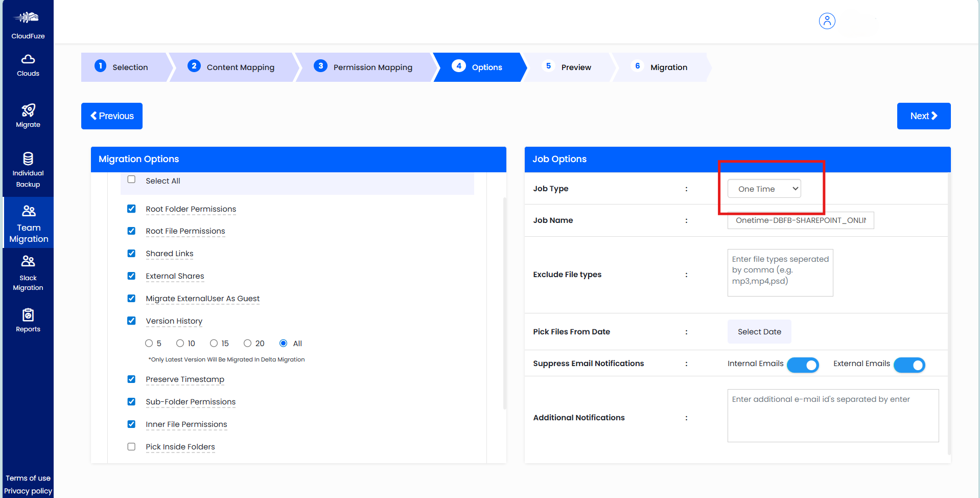Click the Exclude File types input field
The height and width of the screenshot is (498, 980).
[780, 273]
